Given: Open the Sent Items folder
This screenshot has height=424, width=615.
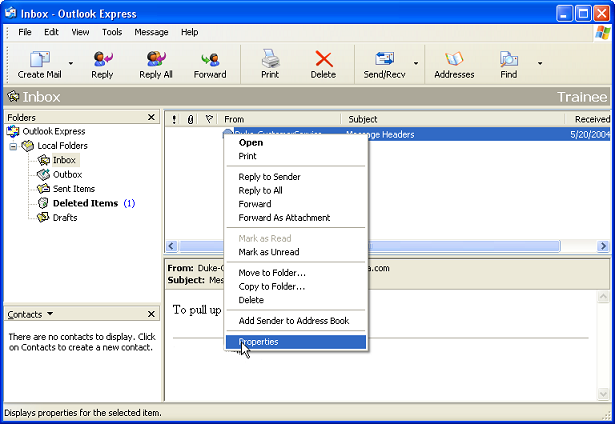Looking at the screenshot, I should [73, 188].
